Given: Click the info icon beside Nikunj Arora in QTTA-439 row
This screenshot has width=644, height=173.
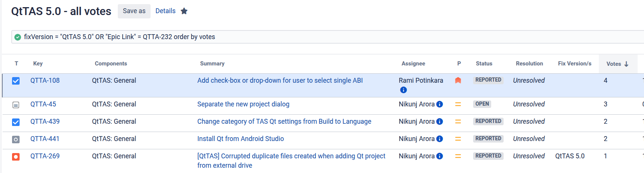Looking at the screenshot, I should (440, 121).
